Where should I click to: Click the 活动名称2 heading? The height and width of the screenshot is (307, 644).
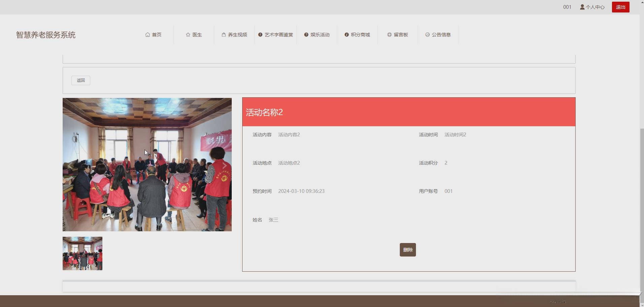click(264, 112)
